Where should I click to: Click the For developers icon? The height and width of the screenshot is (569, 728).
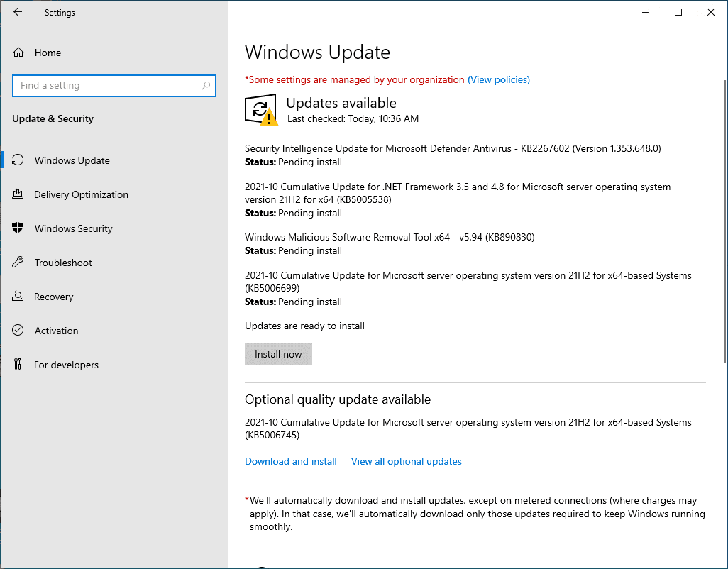(x=18, y=365)
